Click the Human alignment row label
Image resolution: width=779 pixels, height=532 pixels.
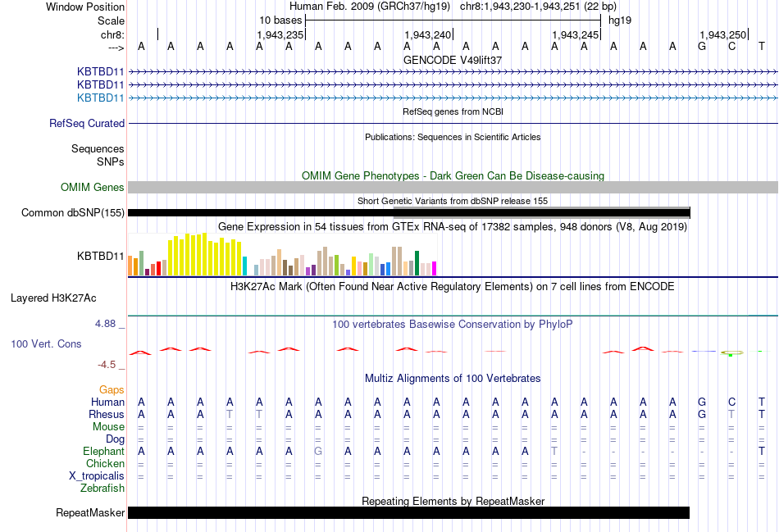point(107,402)
